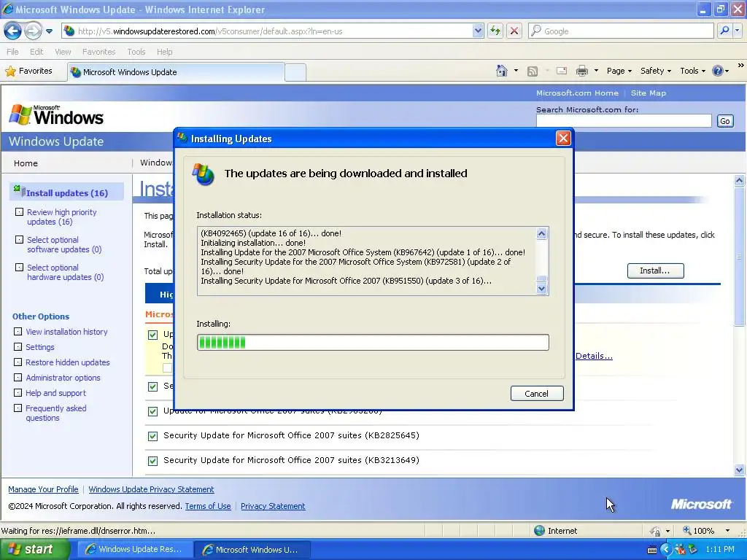Expand the Print dropdown arrow
The height and width of the screenshot is (560, 747).
(596, 71)
